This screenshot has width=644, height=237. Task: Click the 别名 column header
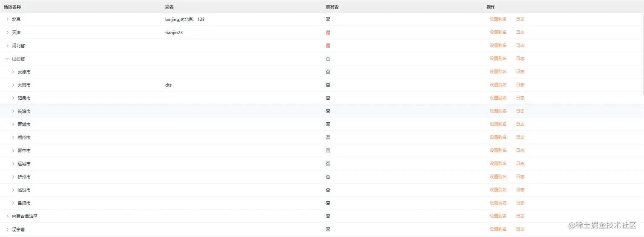click(170, 7)
